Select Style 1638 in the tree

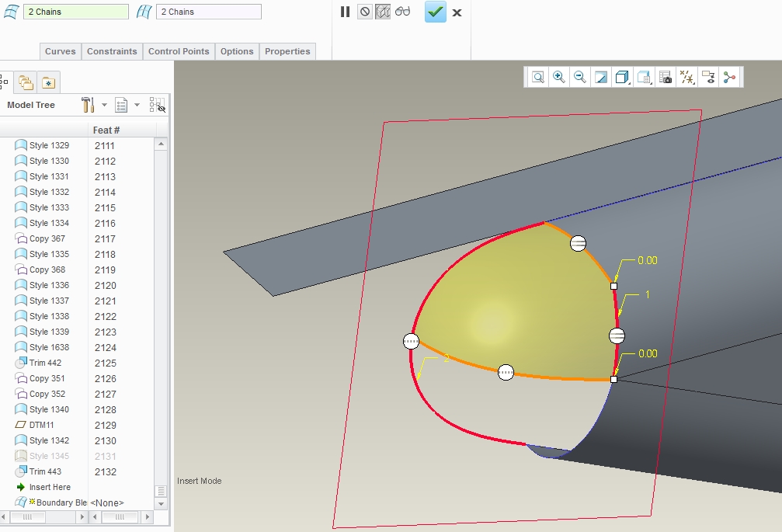(49, 347)
